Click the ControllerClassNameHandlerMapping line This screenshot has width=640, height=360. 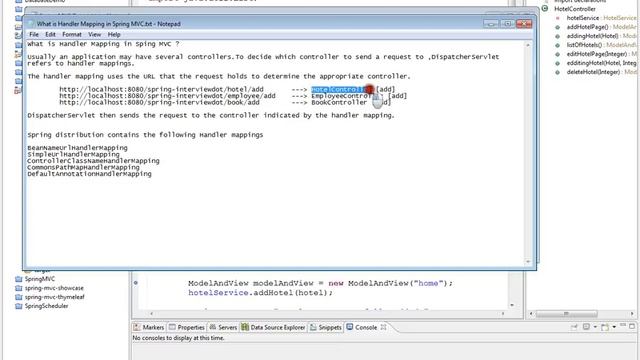93,161
